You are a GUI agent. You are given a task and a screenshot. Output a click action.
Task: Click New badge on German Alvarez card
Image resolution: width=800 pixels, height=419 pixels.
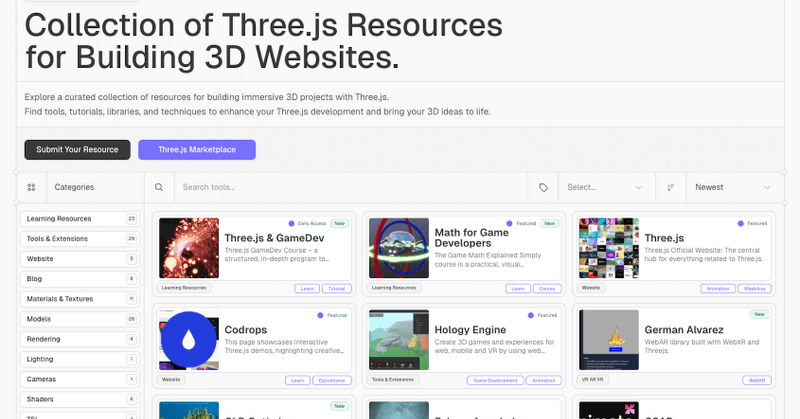pos(759,314)
